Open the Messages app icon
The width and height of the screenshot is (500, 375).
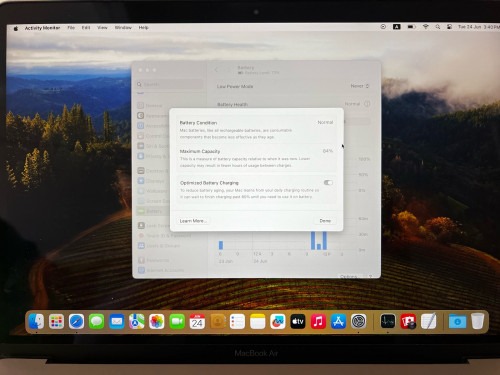point(96,321)
